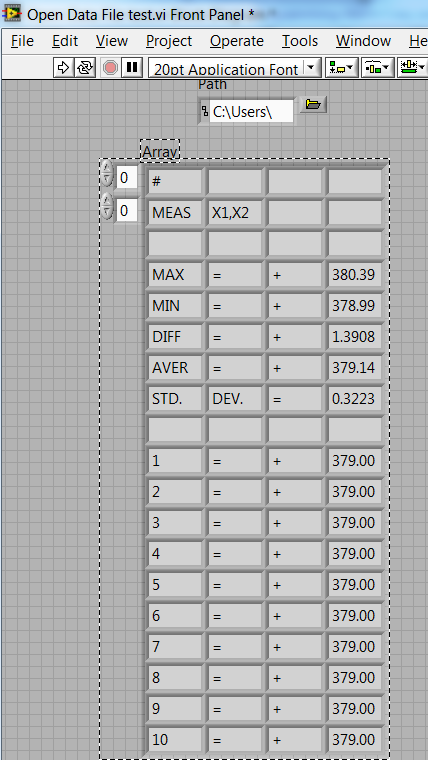
Task: Open the Operate menu
Action: (x=237, y=41)
